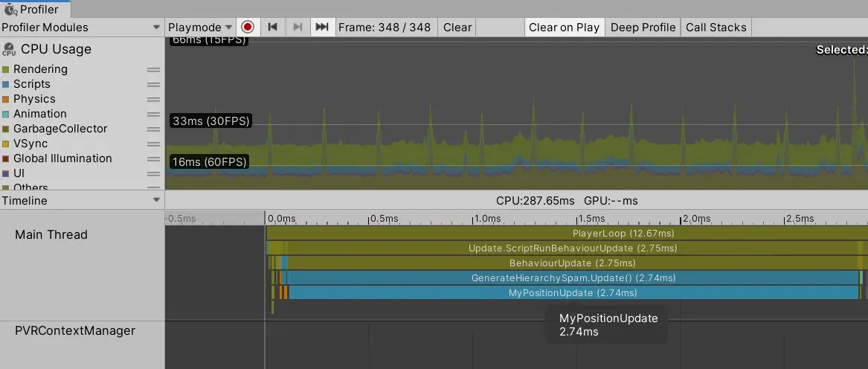
Task: Toggle the Rendering category color swatch
Action: (5, 70)
